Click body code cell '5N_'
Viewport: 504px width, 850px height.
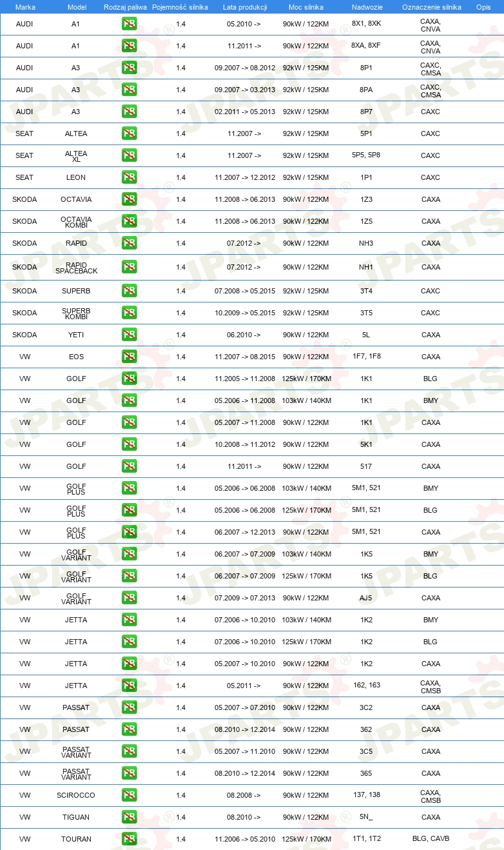click(366, 817)
